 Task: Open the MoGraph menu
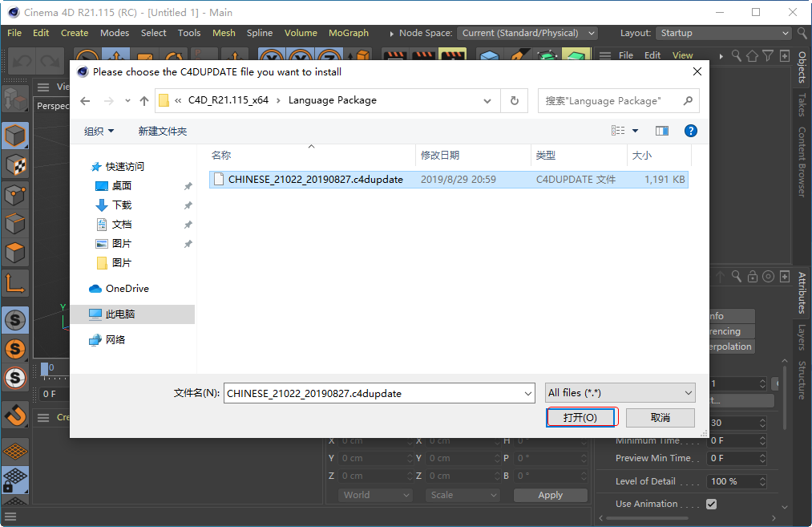pos(348,33)
